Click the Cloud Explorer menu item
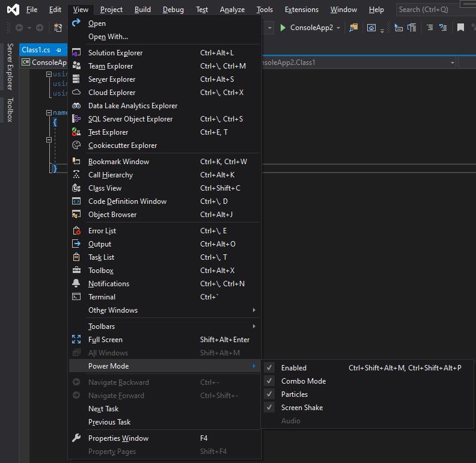The height and width of the screenshot is (463, 476). coord(112,93)
